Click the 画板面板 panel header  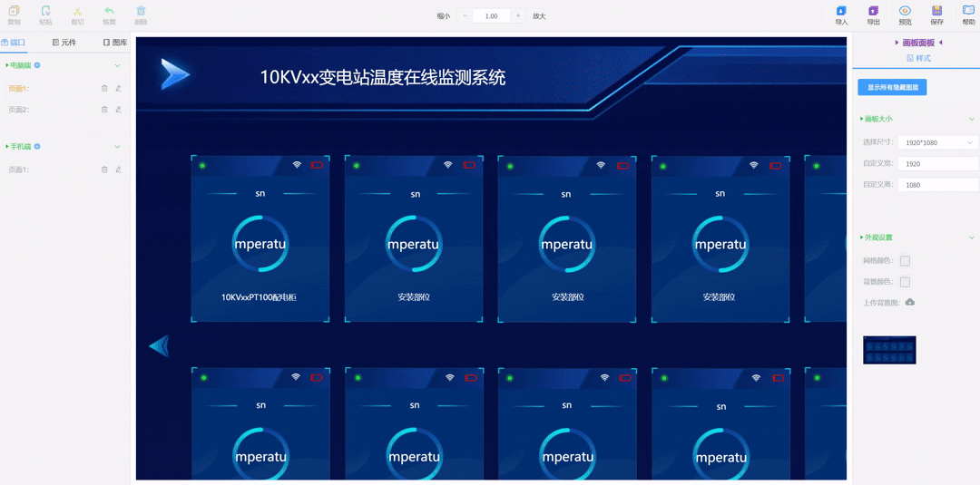pyautogui.click(x=918, y=43)
